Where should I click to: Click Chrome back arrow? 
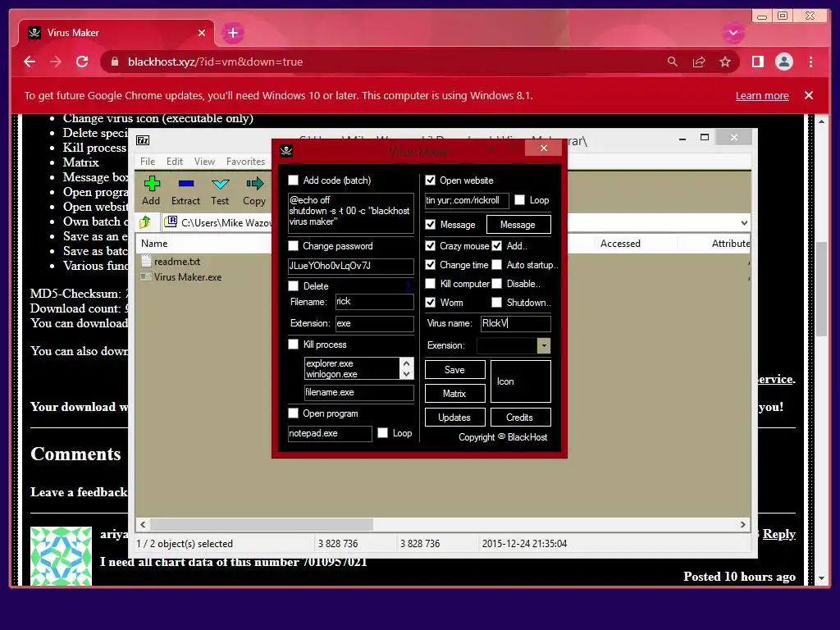30,62
